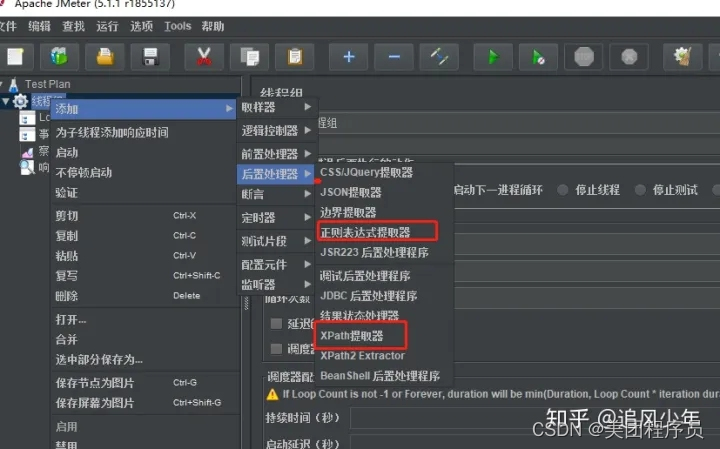Click the Clear results broom icon
720x449 pixels.
pyautogui.click(x=683, y=57)
